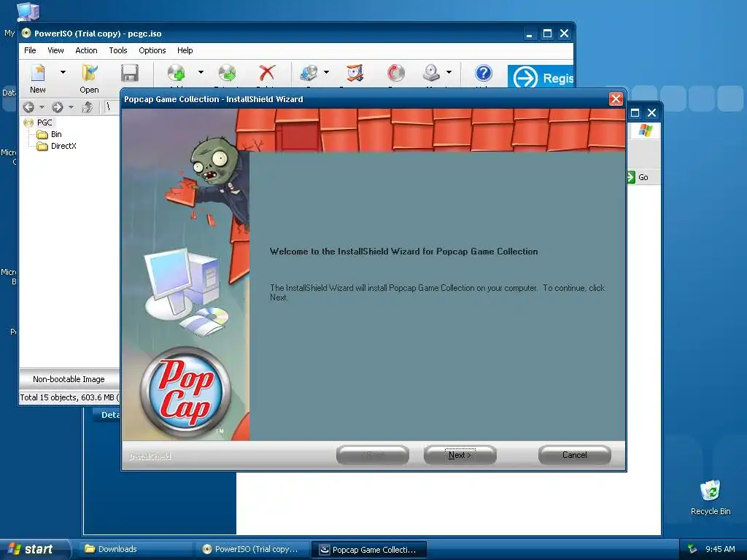This screenshot has height=560, width=747.
Task: Minimize the PowerISO window
Action: (x=530, y=34)
